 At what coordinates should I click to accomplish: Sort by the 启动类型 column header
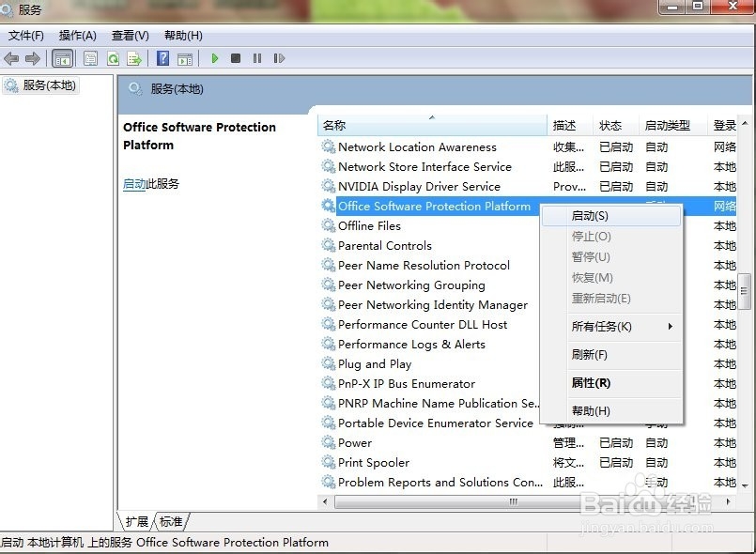tap(673, 126)
